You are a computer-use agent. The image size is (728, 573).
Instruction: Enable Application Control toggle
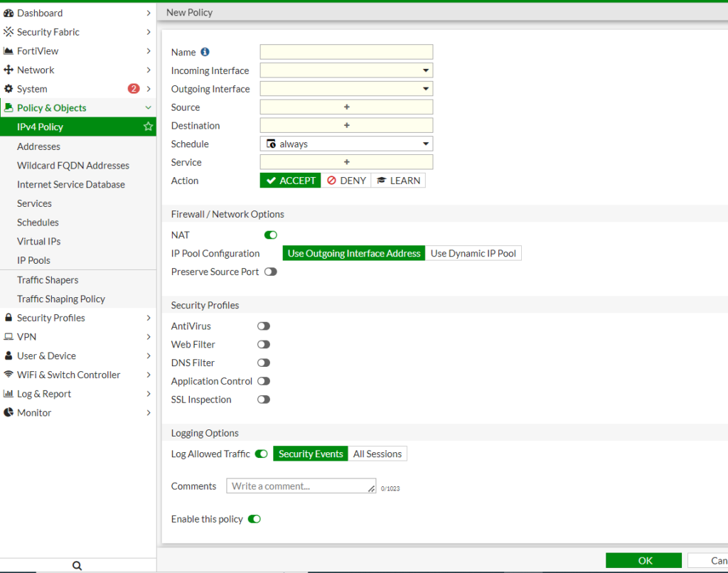click(264, 381)
